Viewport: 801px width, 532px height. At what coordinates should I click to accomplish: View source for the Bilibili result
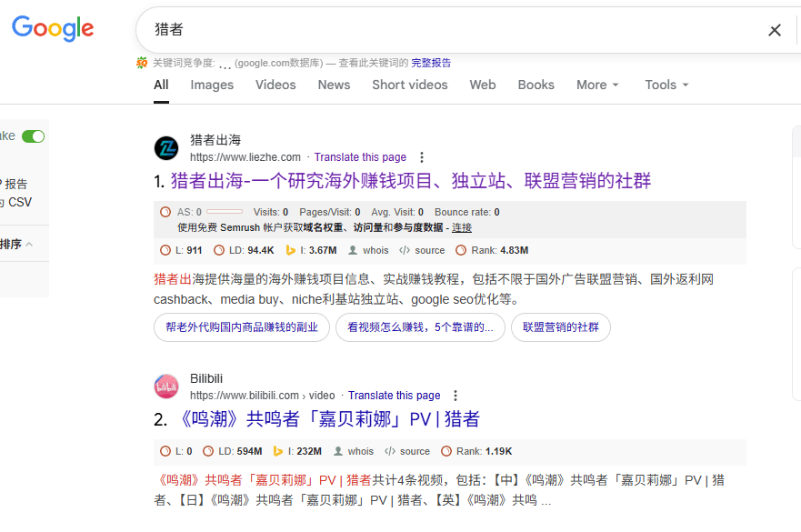coord(407,451)
